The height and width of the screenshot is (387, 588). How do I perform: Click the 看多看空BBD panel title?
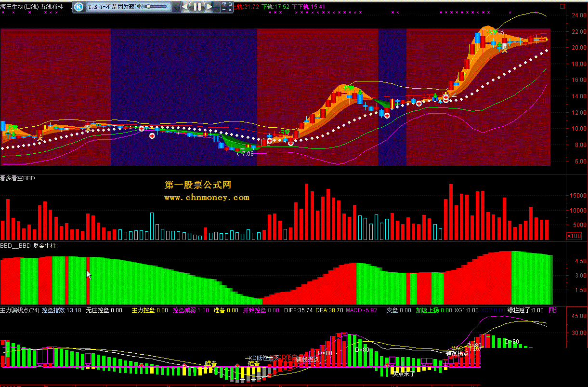(x=18, y=178)
